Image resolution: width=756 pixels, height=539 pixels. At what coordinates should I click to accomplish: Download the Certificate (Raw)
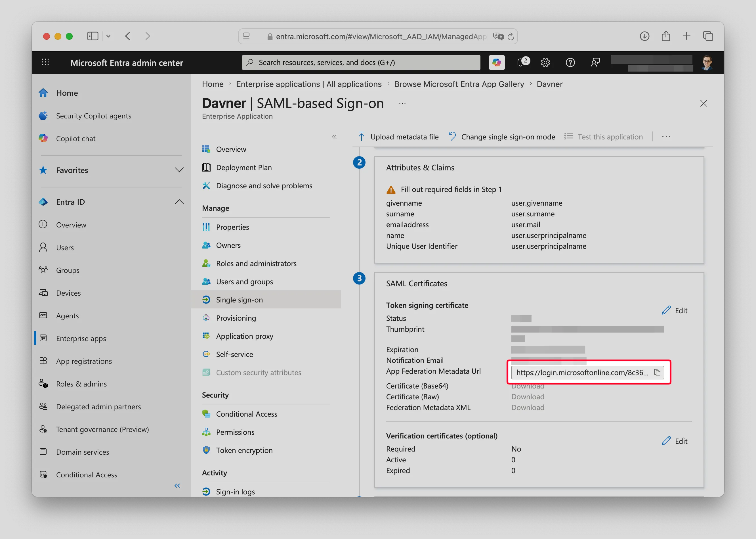pyautogui.click(x=528, y=397)
